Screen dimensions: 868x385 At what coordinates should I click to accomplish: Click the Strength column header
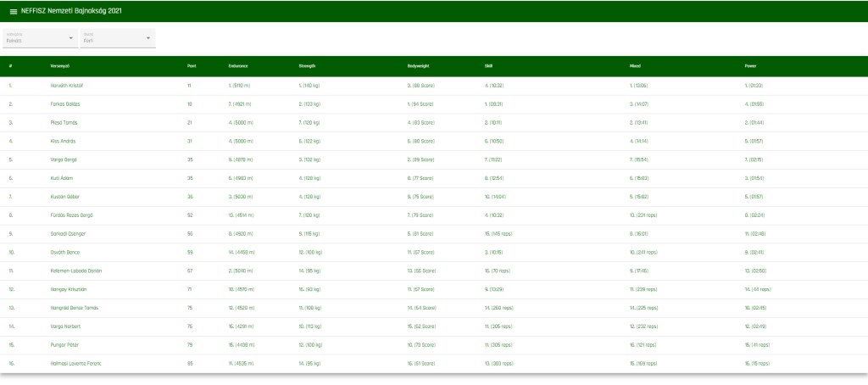pyautogui.click(x=308, y=65)
